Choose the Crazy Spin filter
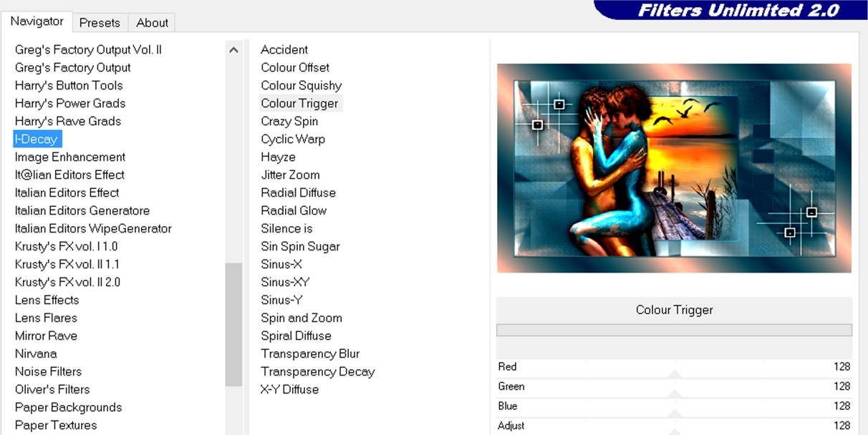868x435 pixels. [289, 121]
